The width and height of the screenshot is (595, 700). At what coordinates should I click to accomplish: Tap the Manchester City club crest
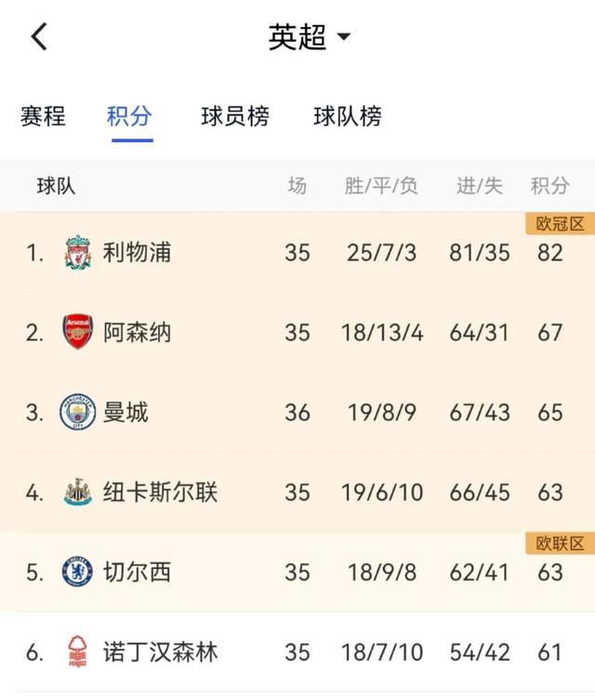pos(78,412)
